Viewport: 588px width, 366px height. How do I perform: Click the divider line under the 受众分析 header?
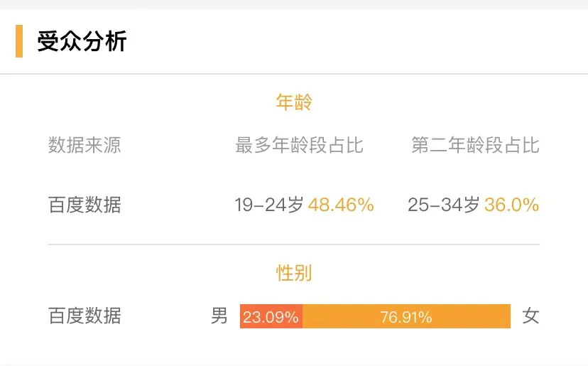point(294,74)
